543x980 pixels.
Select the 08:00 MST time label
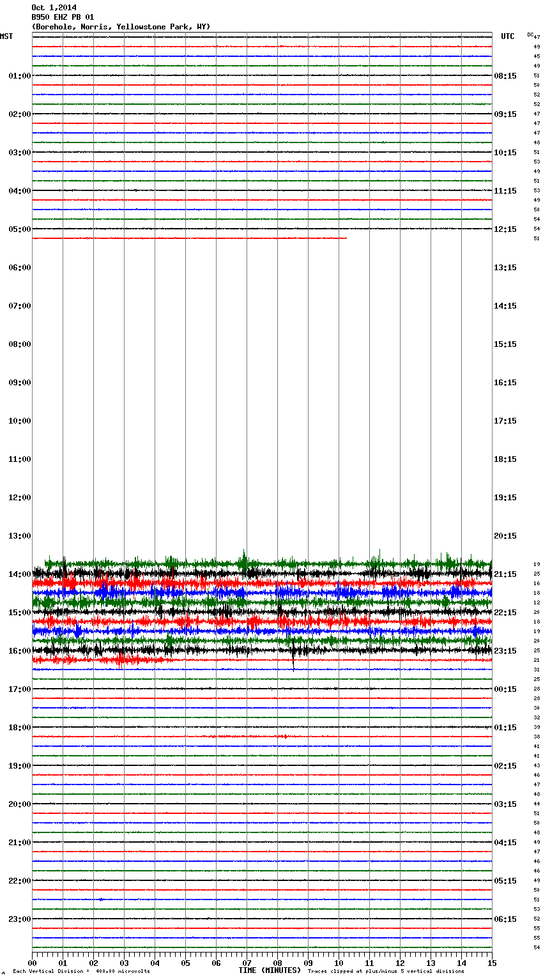[x=20, y=344]
